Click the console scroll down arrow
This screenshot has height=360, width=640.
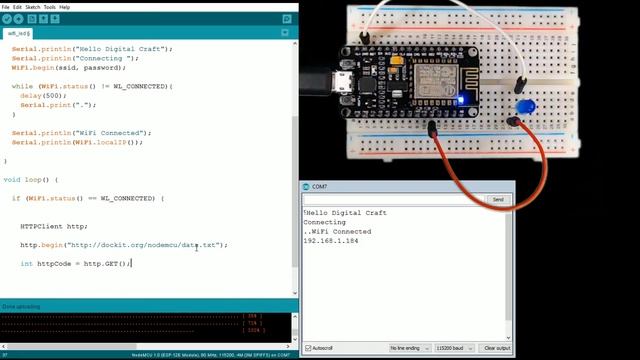pyautogui.click(x=295, y=339)
